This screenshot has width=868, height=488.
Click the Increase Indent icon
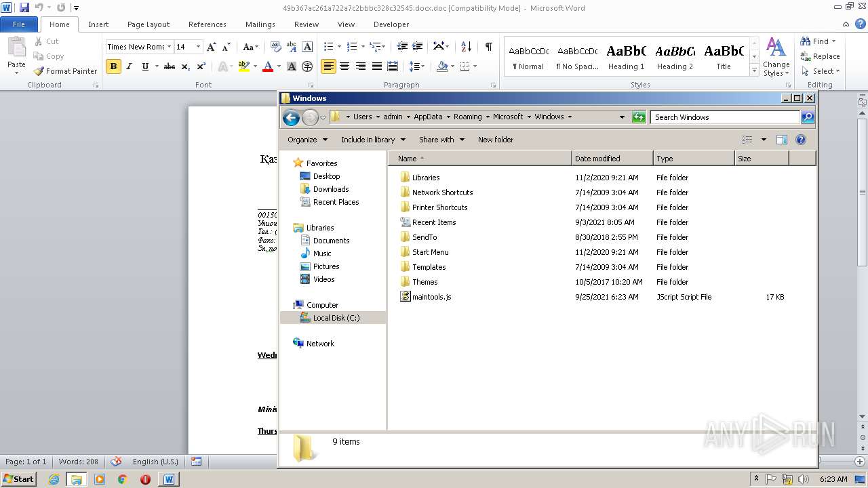(418, 47)
